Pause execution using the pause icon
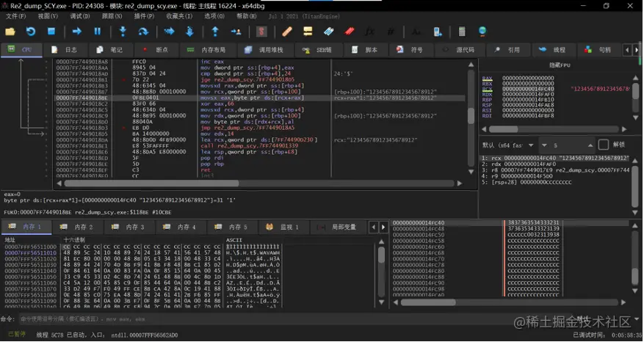This screenshot has width=644, height=342. (98, 32)
